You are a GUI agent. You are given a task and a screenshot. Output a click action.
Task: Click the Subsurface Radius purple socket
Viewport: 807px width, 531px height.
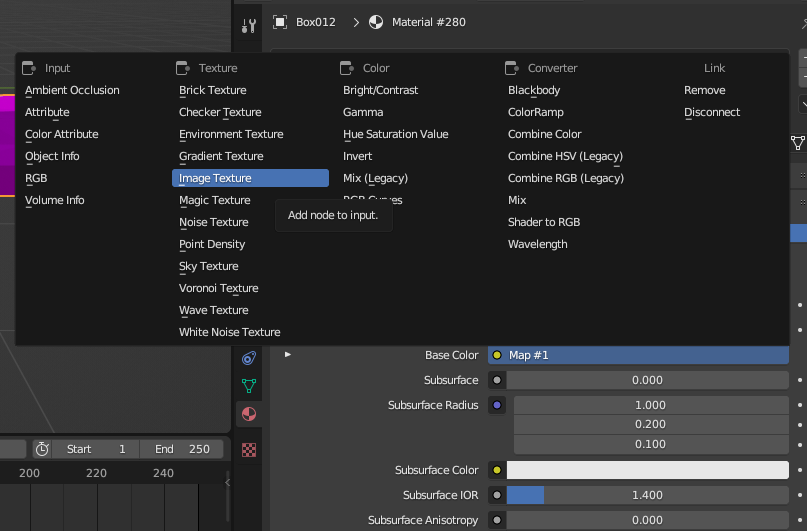click(x=497, y=405)
